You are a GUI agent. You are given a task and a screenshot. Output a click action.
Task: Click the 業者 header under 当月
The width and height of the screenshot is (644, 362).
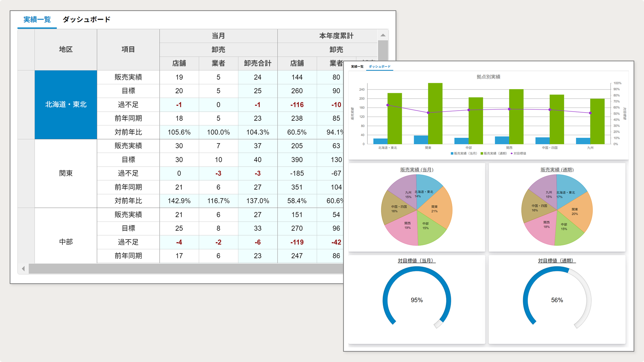218,63
